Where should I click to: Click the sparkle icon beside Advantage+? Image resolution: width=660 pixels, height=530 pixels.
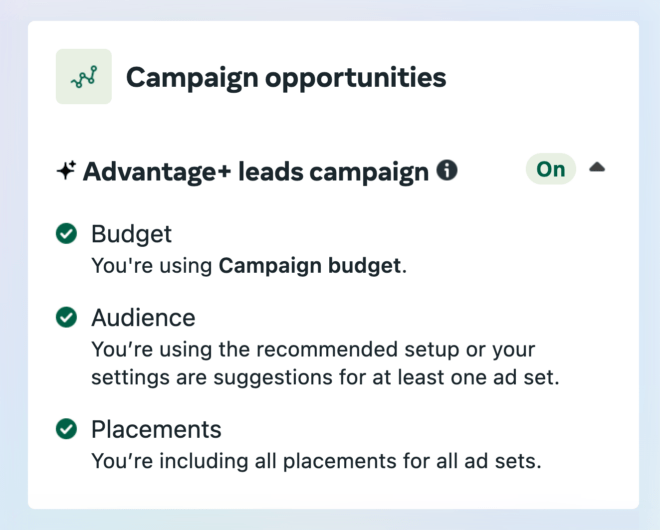[x=66, y=170]
